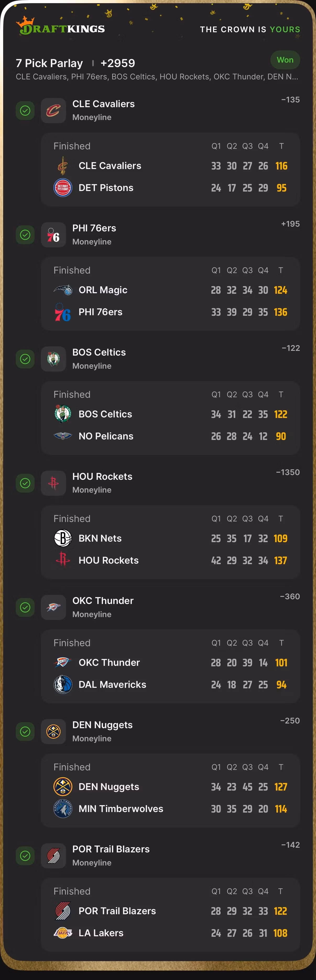Click the Nuggets pick logo icon
The width and height of the screenshot is (316, 980).
tap(53, 732)
